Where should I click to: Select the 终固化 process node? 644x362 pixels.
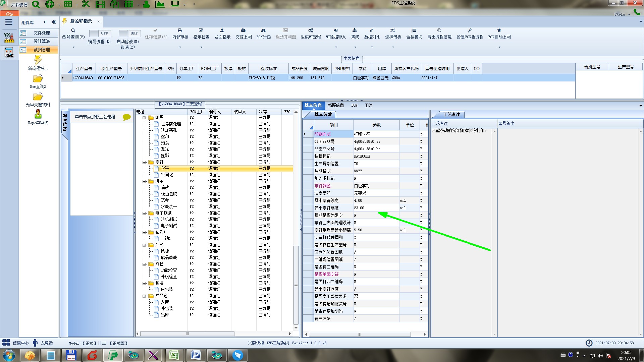(x=167, y=175)
